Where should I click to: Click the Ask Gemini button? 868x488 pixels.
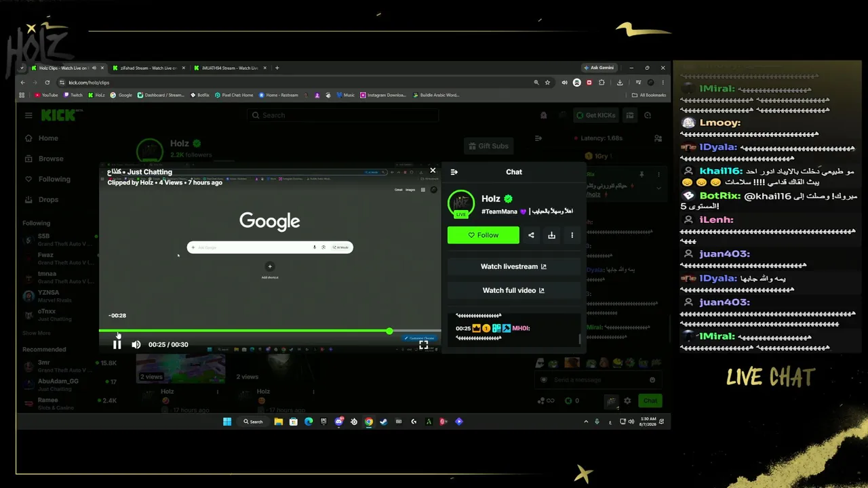[x=598, y=68]
